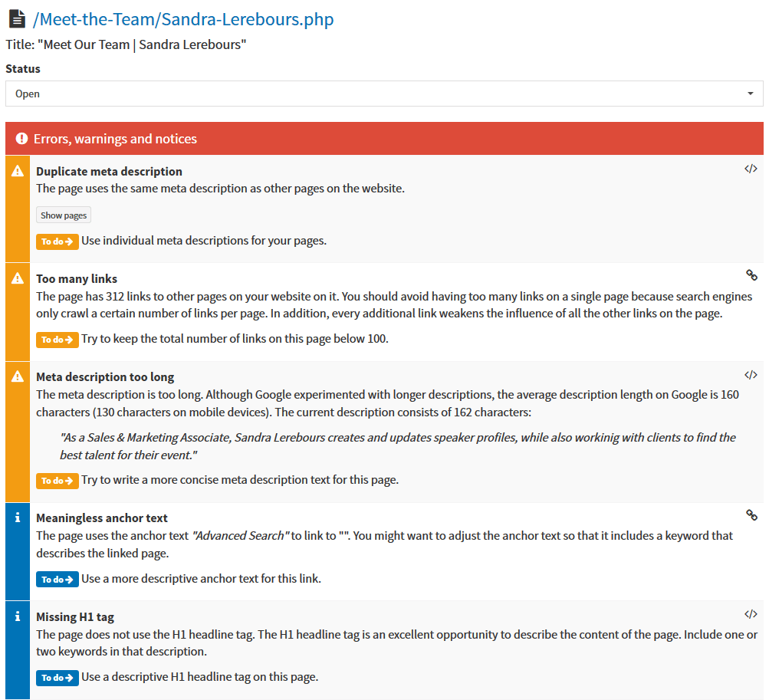Click the Status dropdown arrow

pyautogui.click(x=750, y=94)
